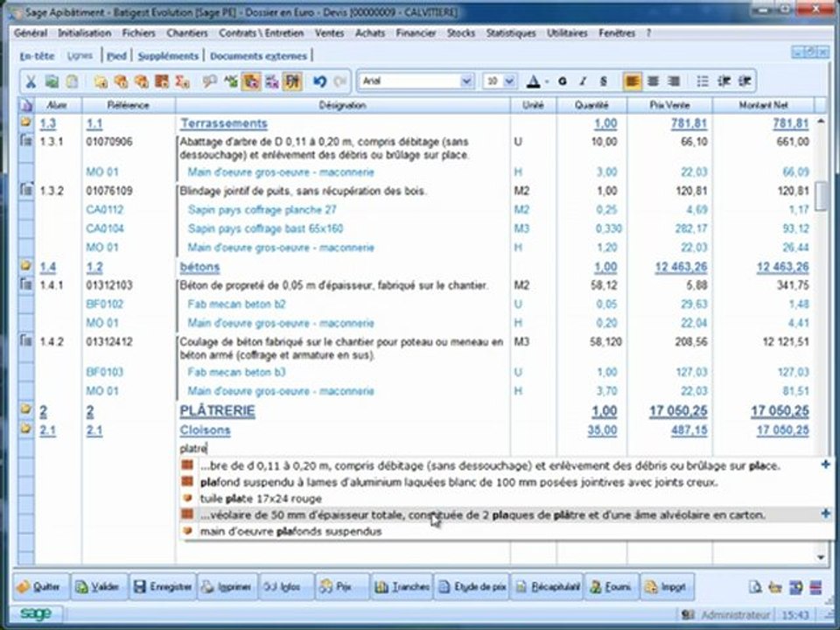Click the red-blue lines icon at bottom right
Image resolution: width=840 pixels, height=630 pixels.
point(815,588)
